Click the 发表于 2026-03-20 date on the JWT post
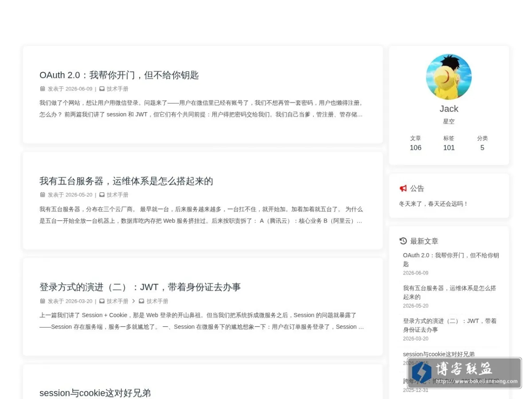532x399 pixels. click(70, 301)
